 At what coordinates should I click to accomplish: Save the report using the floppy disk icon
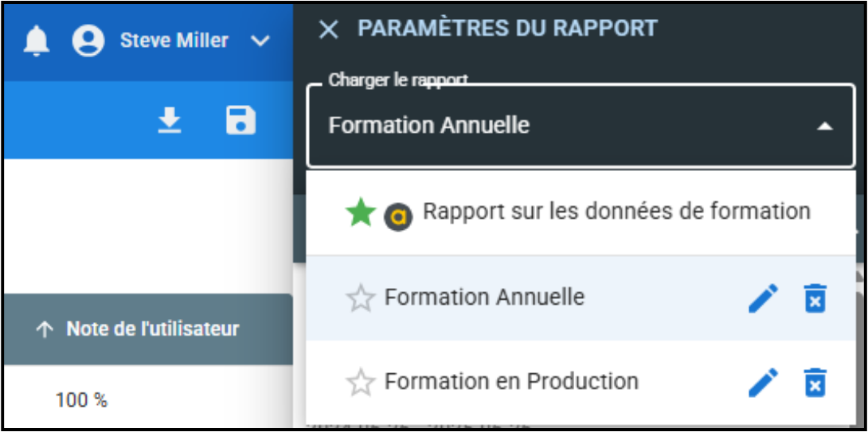pos(240,120)
